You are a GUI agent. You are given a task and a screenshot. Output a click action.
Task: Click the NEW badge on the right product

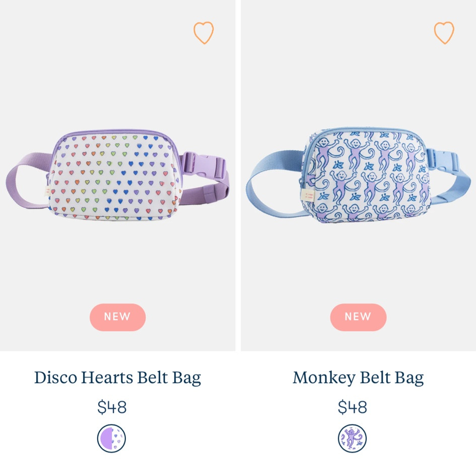click(358, 317)
